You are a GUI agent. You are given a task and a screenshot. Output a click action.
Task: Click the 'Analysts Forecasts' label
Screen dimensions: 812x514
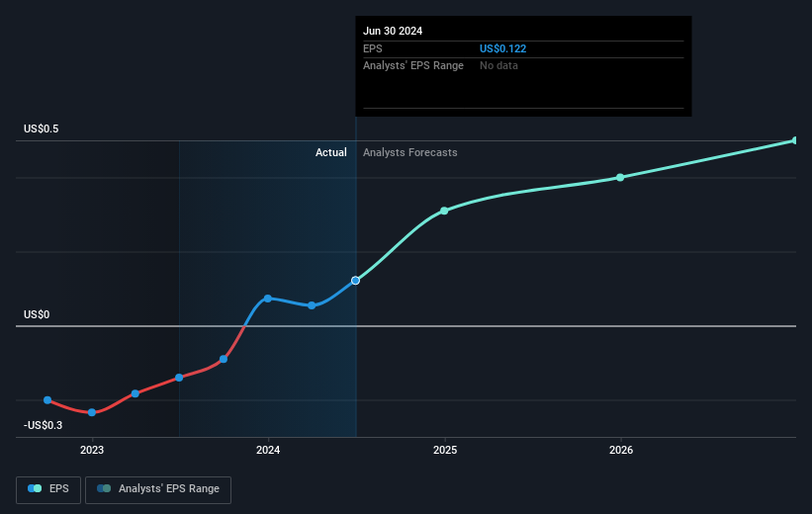tap(410, 152)
